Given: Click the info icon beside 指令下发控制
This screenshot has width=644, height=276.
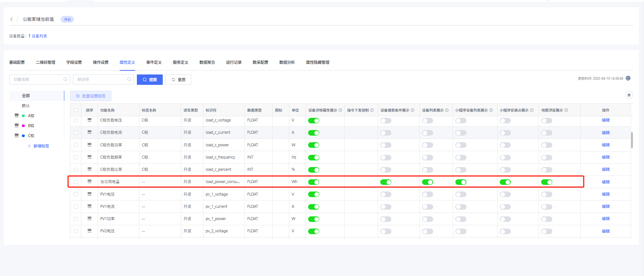Looking at the screenshot, I should tap(372, 110).
